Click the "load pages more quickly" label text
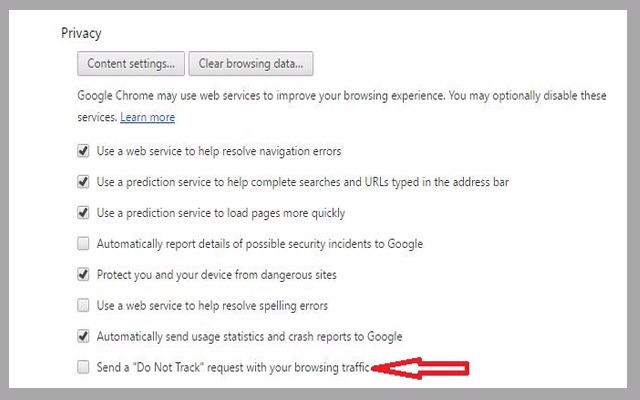Screen dimensions: 640x400 [x=220, y=213]
